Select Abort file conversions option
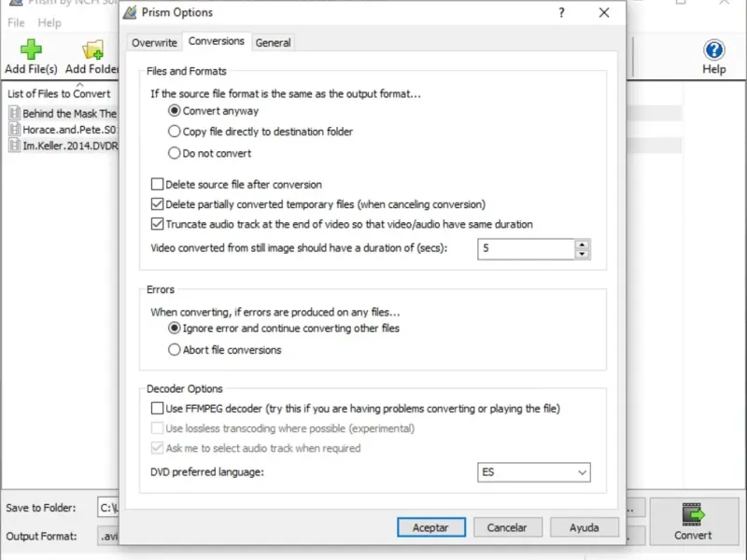This screenshot has height=560, width=747. [175, 350]
